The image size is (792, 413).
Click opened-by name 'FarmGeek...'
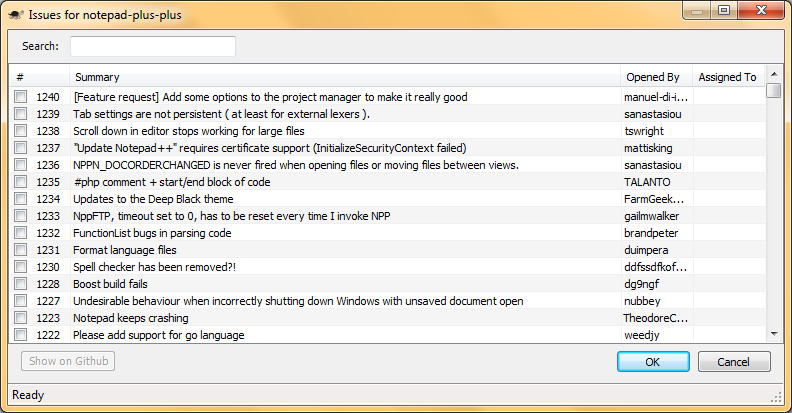(654, 199)
